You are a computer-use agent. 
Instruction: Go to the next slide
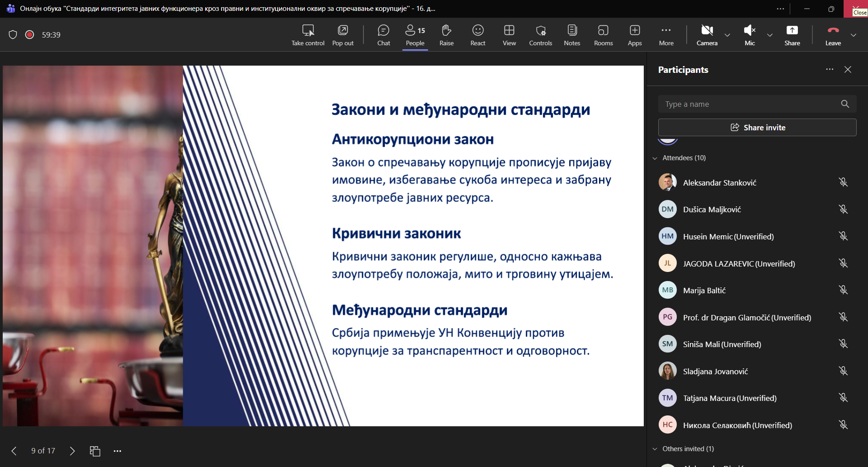(72, 451)
